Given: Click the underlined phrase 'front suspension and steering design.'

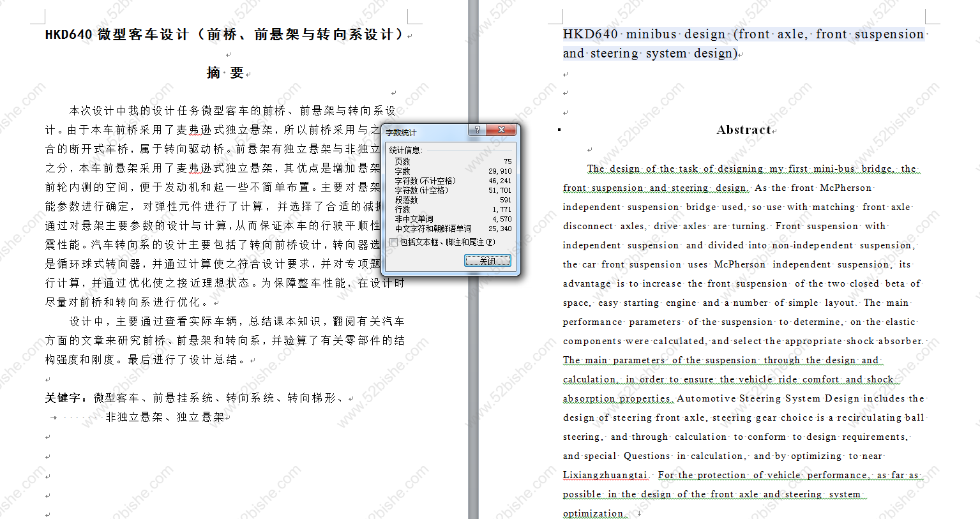Looking at the screenshot, I should click(656, 188).
